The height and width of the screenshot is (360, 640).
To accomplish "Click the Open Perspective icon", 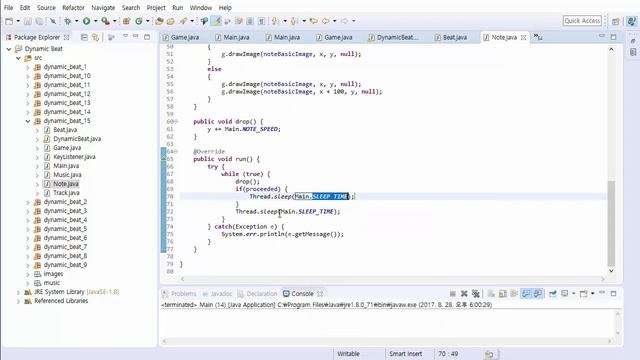I will [x=616, y=21].
